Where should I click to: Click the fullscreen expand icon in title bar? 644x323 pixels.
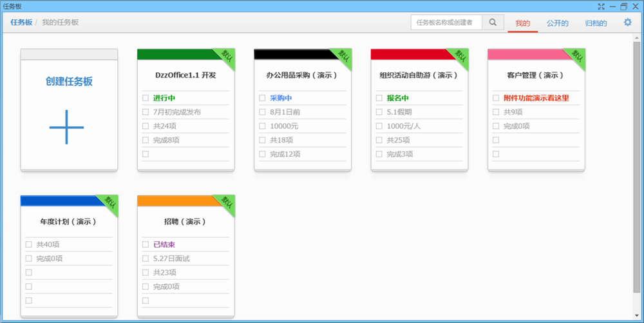(x=601, y=6)
